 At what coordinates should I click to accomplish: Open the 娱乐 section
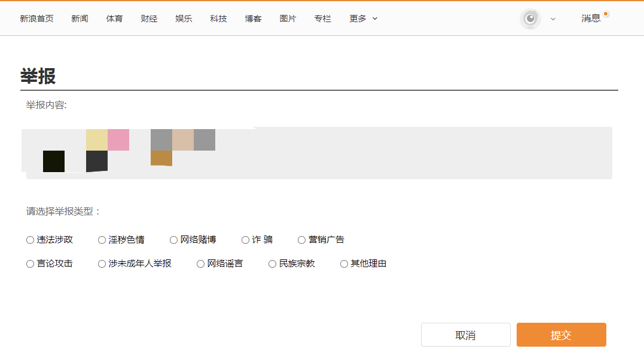coord(184,19)
